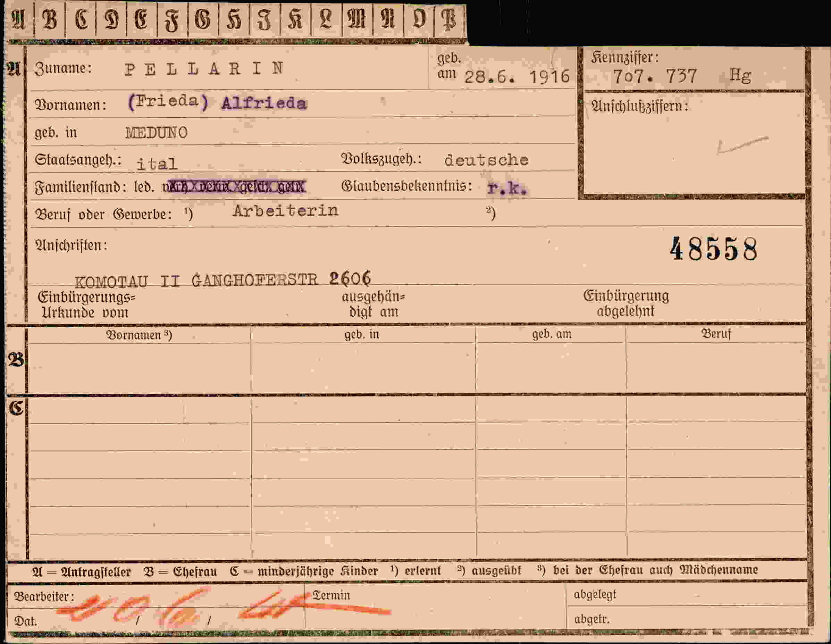Select the bracketed name '(Frieda)'
Screen dimensions: 831x644
(168, 102)
